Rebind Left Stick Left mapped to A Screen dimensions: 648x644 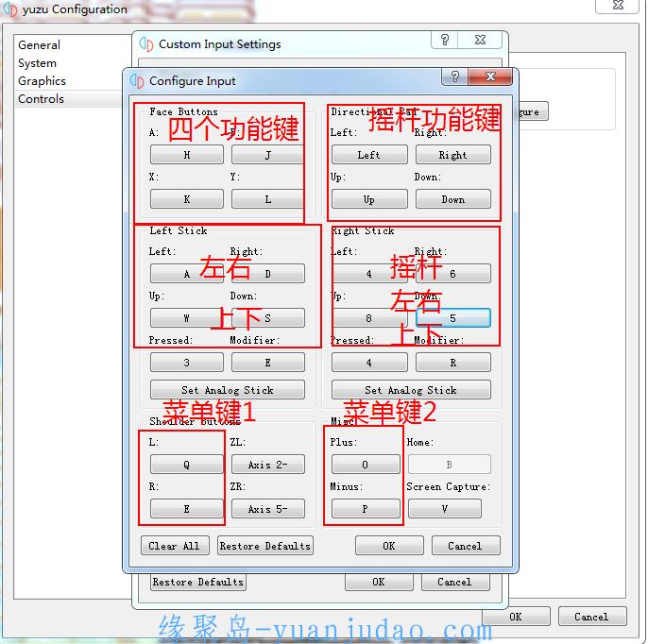coord(187,274)
